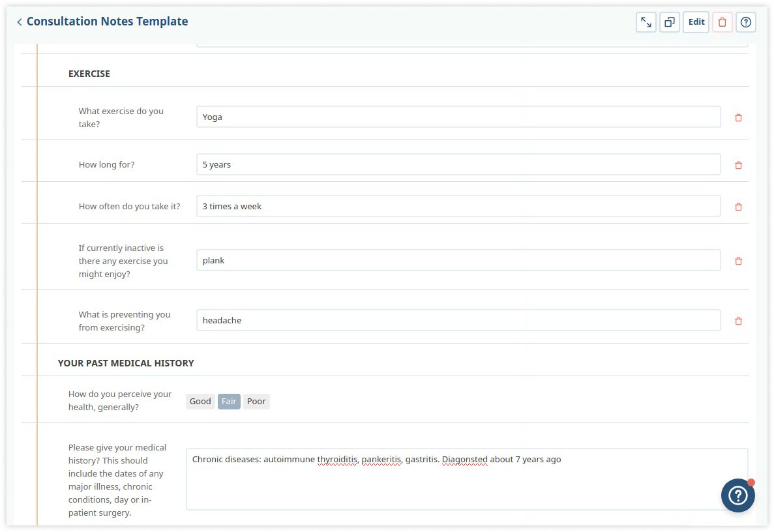Deselect the highlighted 'Fair' health option
This screenshot has width=774, height=532.
(228, 401)
